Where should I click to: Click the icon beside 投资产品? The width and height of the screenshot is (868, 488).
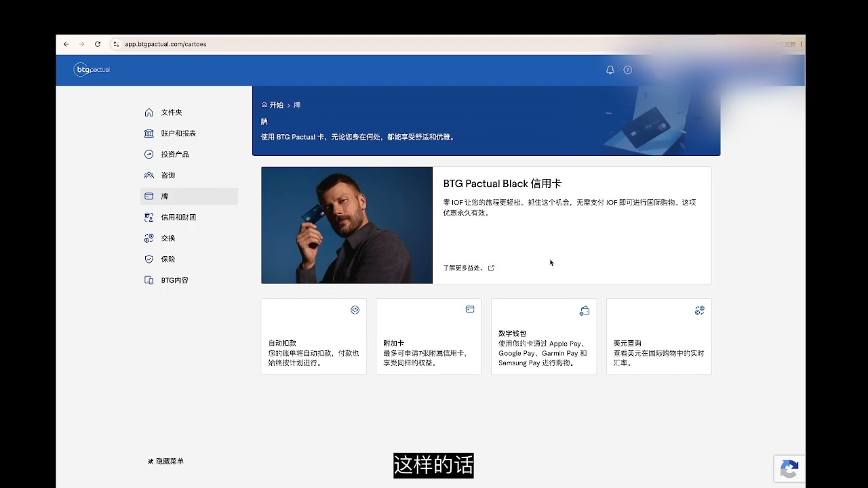(x=149, y=155)
